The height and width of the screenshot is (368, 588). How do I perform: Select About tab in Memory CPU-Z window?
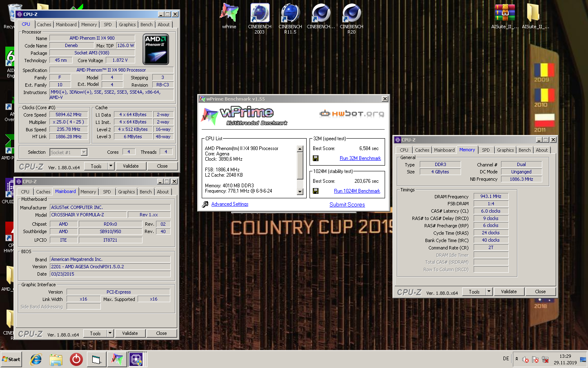click(542, 150)
